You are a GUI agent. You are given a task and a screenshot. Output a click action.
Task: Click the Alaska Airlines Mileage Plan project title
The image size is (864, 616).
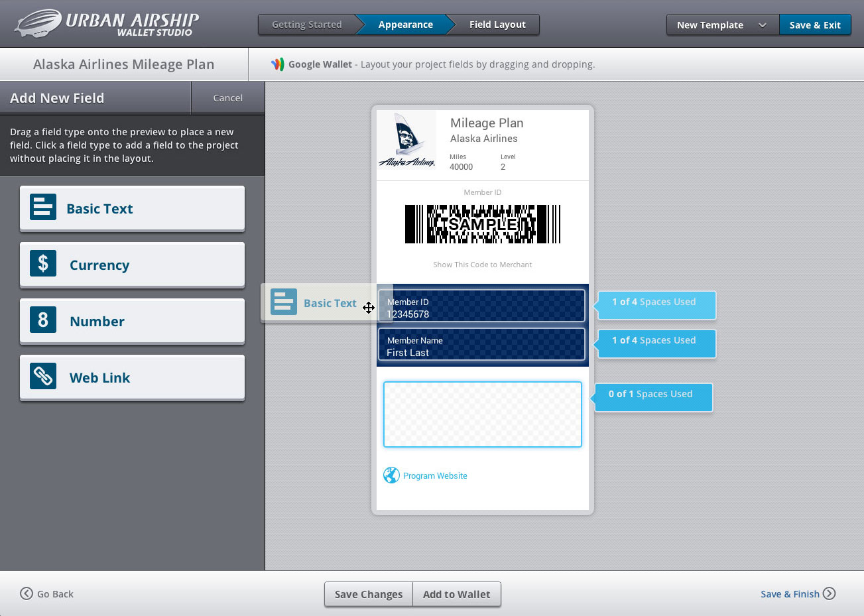point(123,64)
